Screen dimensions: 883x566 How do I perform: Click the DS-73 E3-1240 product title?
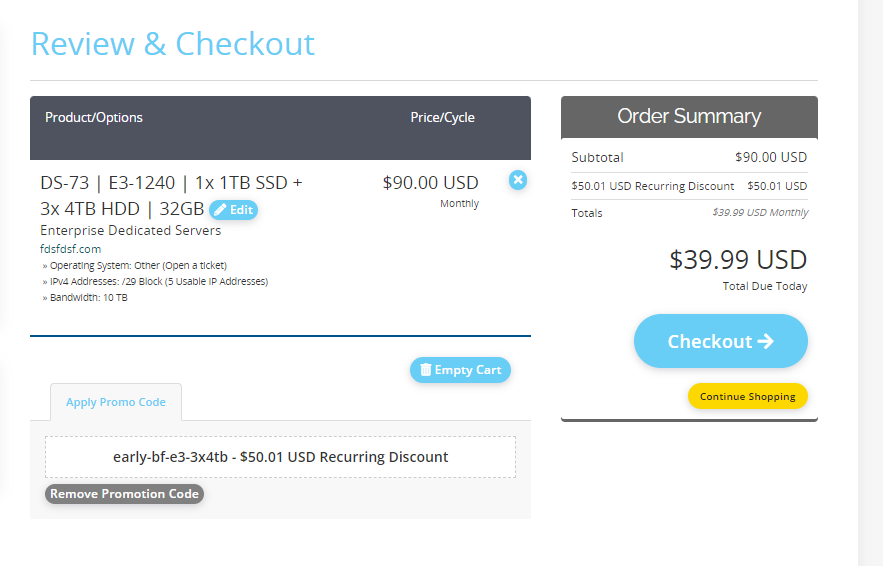point(171,195)
